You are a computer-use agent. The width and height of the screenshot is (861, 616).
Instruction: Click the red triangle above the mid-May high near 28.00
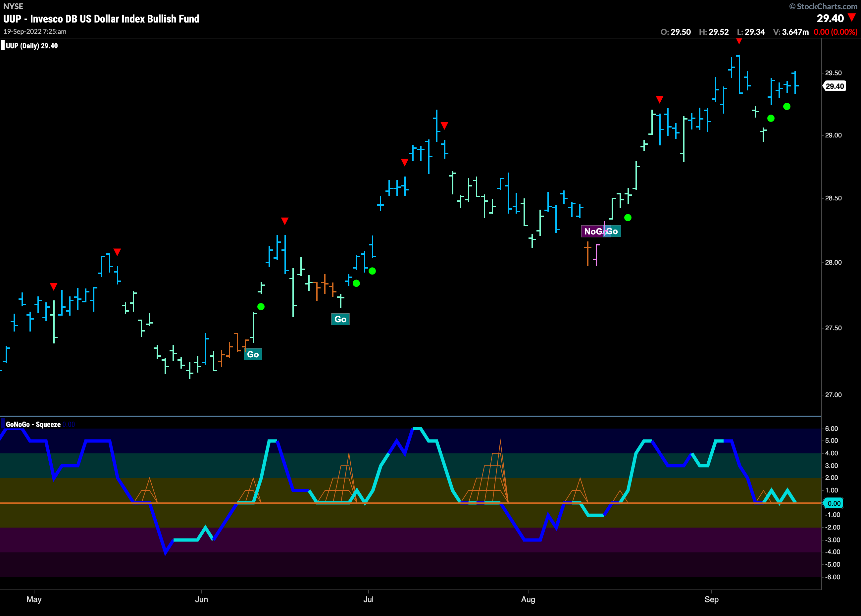point(117,252)
